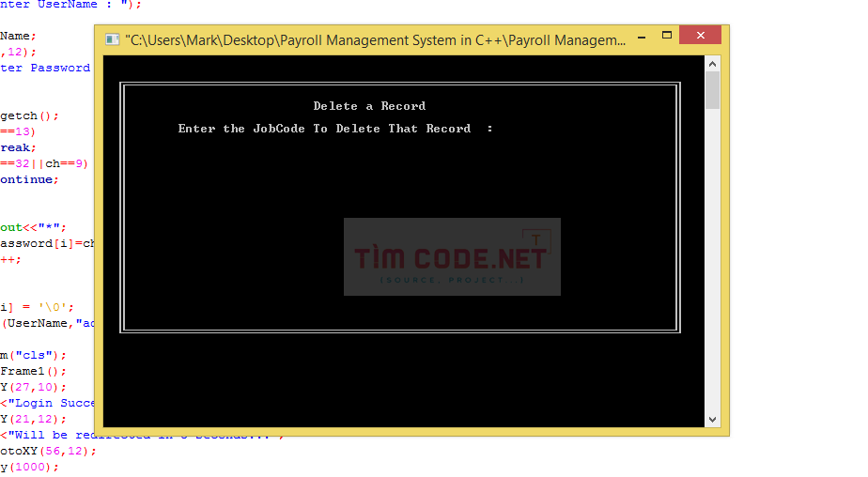The width and height of the screenshot is (868, 477).
Task: Click the "Delete a Record" heading
Action: tap(369, 106)
